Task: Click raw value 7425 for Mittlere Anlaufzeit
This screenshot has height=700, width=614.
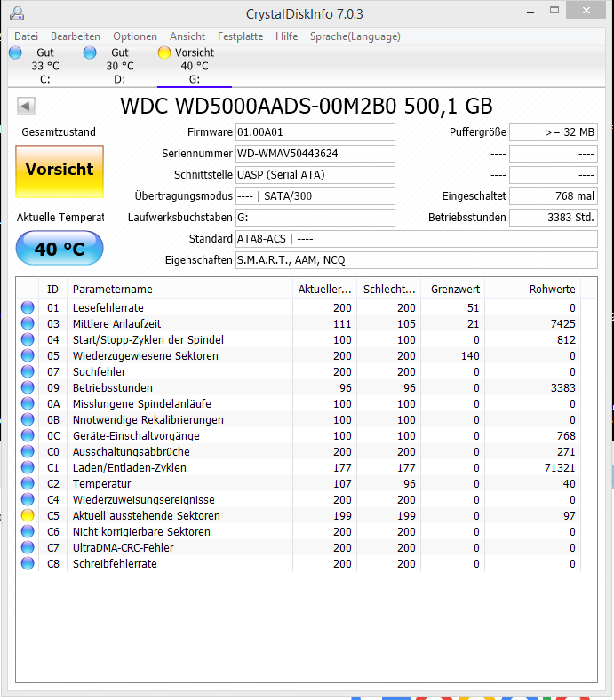Action: 563,323
